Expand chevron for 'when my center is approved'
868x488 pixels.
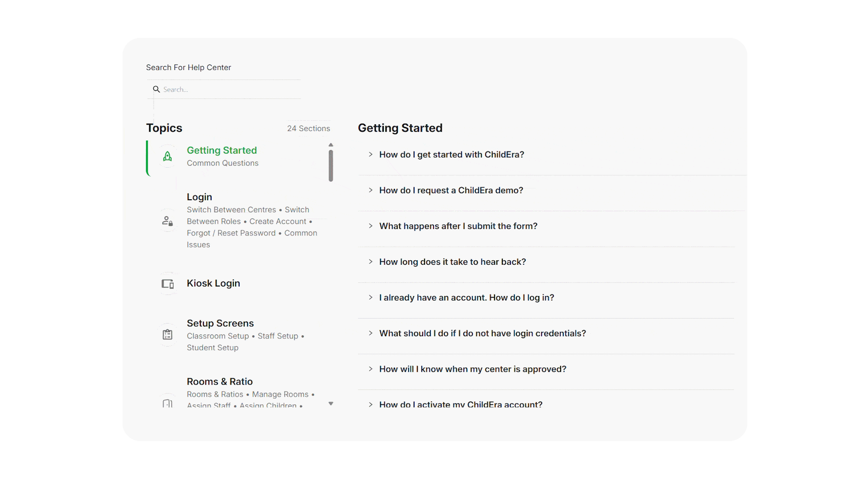point(371,369)
